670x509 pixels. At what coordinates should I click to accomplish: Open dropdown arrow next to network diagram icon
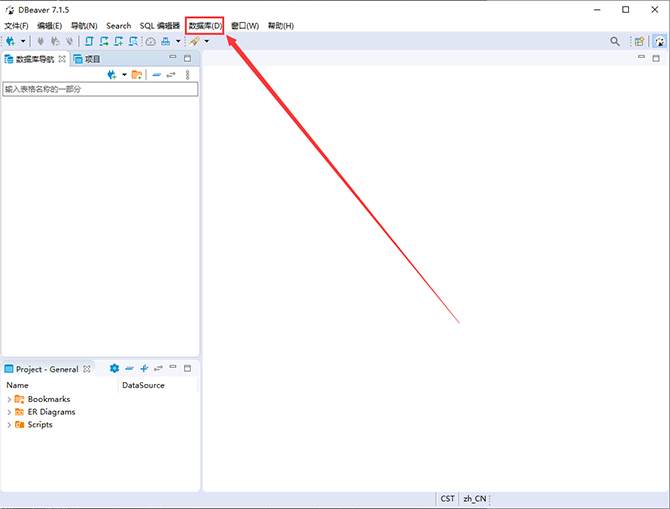[178, 41]
